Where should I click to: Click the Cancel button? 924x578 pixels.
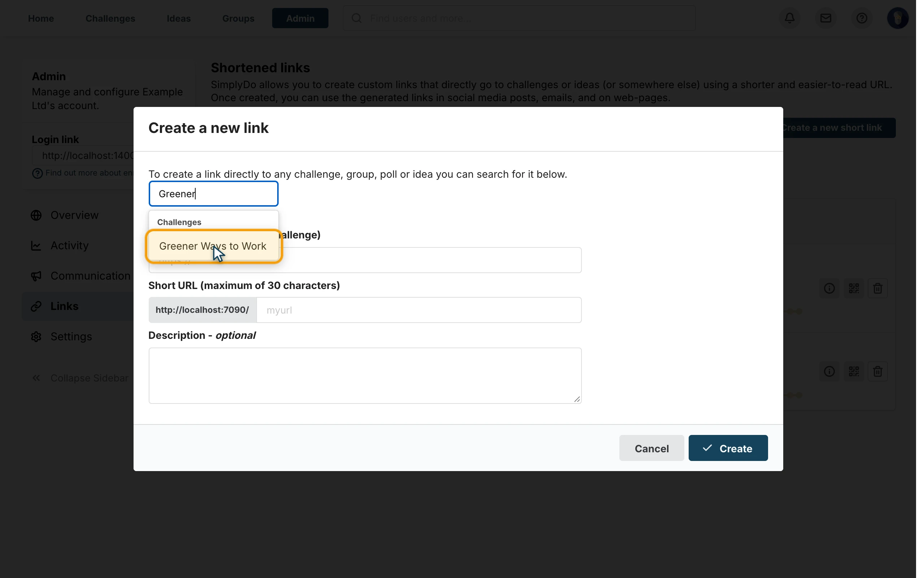pos(651,448)
